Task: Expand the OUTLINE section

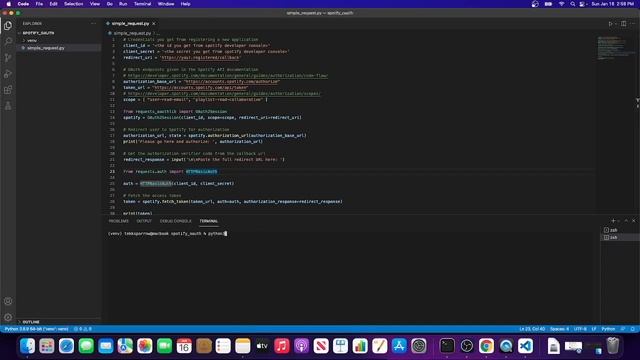Action: 31,322
